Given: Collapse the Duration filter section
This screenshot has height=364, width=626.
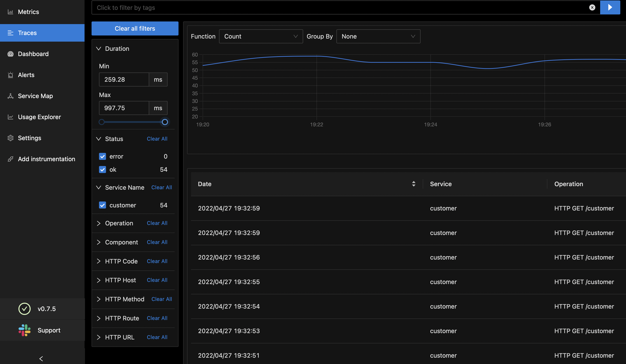Looking at the screenshot, I should [99, 48].
